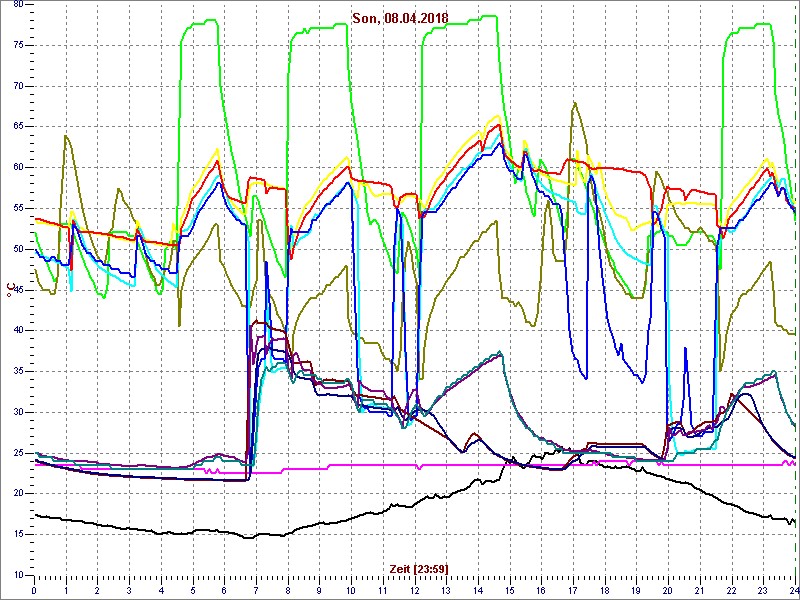
Task: Select the '60' temperature axis label
Action: coord(17,167)
